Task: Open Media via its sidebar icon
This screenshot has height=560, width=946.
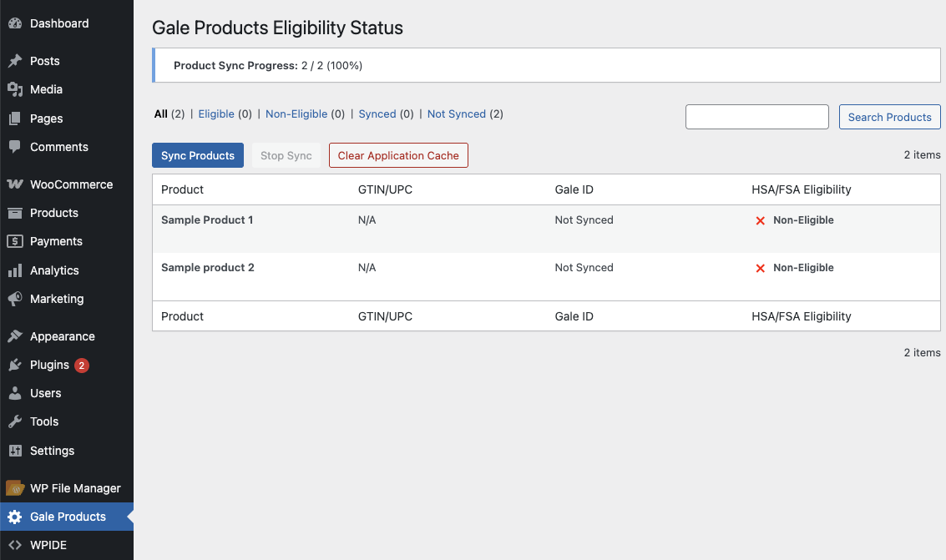Action: [x=14, y=89]
